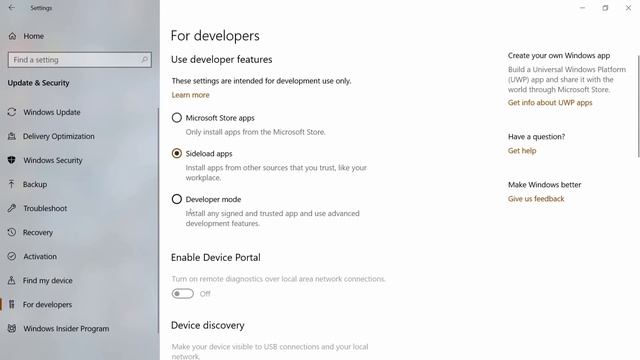The image size is (640, 360).
Task: Click the Windows Security shield icon
Action: click(12, 160)
